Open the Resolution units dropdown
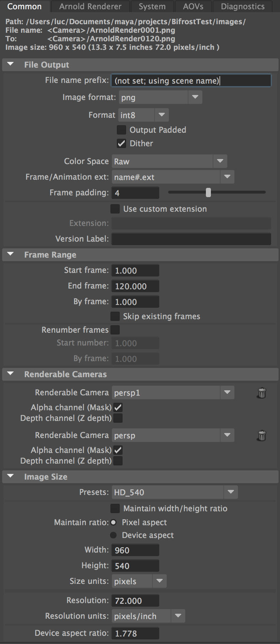 178,616
